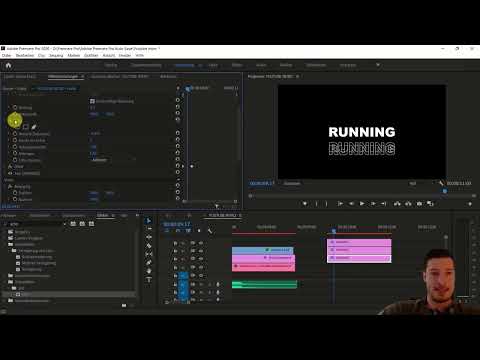Switch to the Effekteinstellungen tab
Image resolution: width=480 pixels, height=360 pixels.
point(63,77)
